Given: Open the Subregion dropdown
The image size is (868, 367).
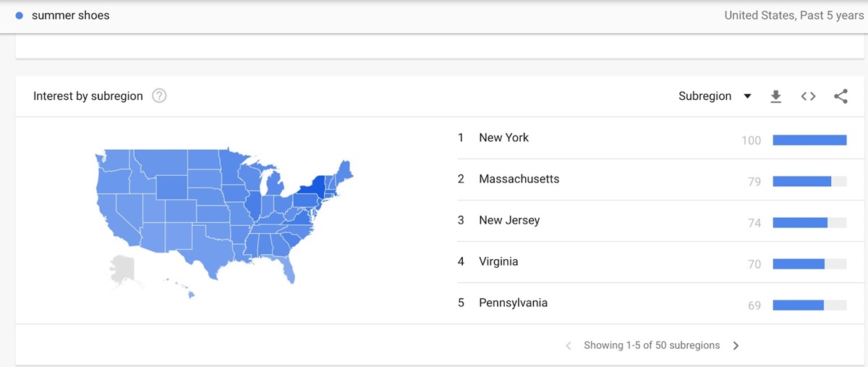Looking at the screenshot, I should [x=715, y=96].
